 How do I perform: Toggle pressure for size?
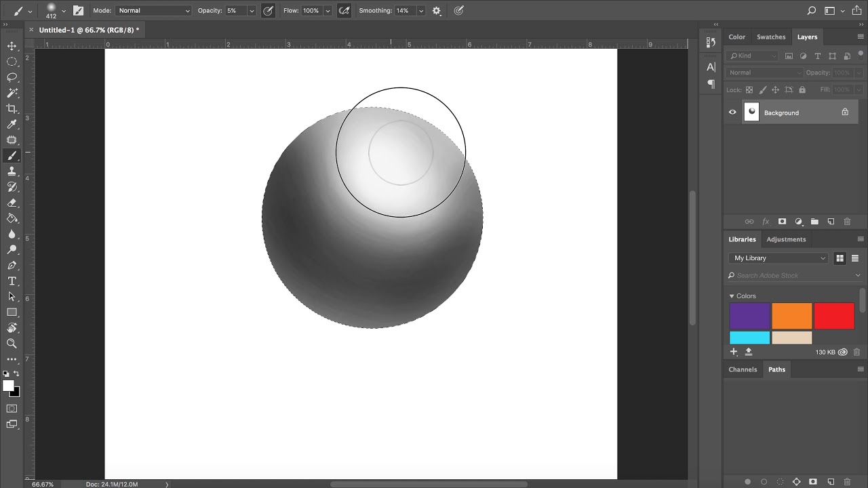tap(459, 11)
